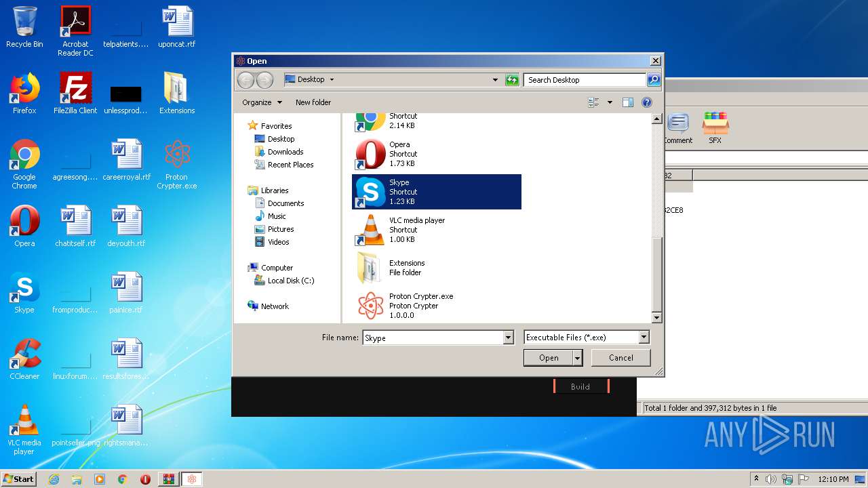Click the SFX icon in the WinRAR window
The width and height of the screenshot is (868, 488).
pos(715,128)
